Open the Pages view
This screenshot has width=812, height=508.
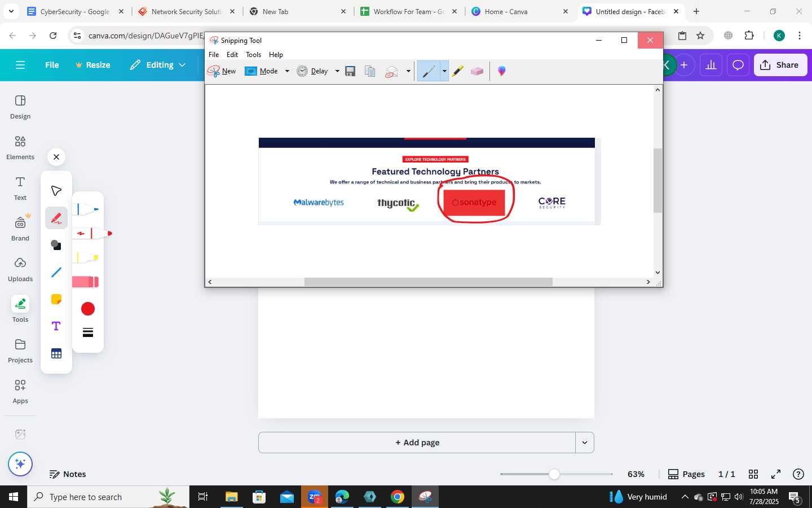click(x=686, y=474)
